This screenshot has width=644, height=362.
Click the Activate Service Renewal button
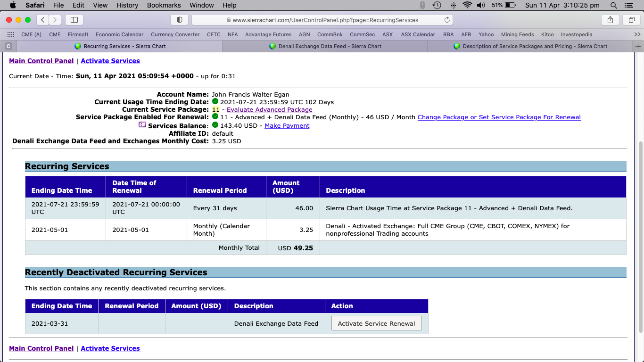(376, 323)
